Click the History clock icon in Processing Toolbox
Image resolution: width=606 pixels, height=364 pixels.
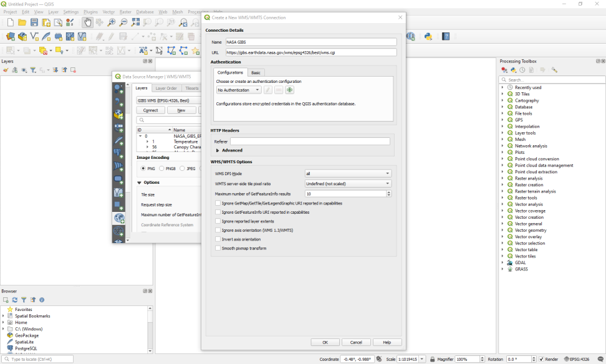click(522, 70)
